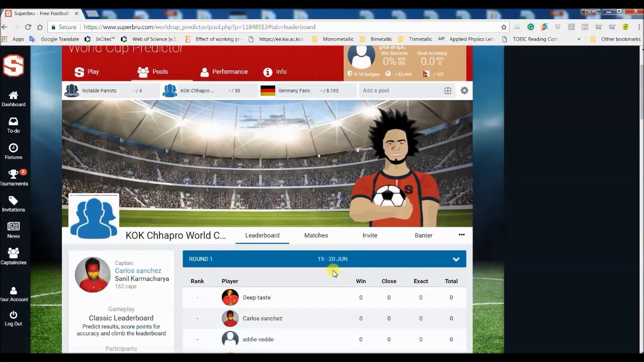Click the blue pool group avatar
This screenshot has height=362, width=644.
coord(94,218)
